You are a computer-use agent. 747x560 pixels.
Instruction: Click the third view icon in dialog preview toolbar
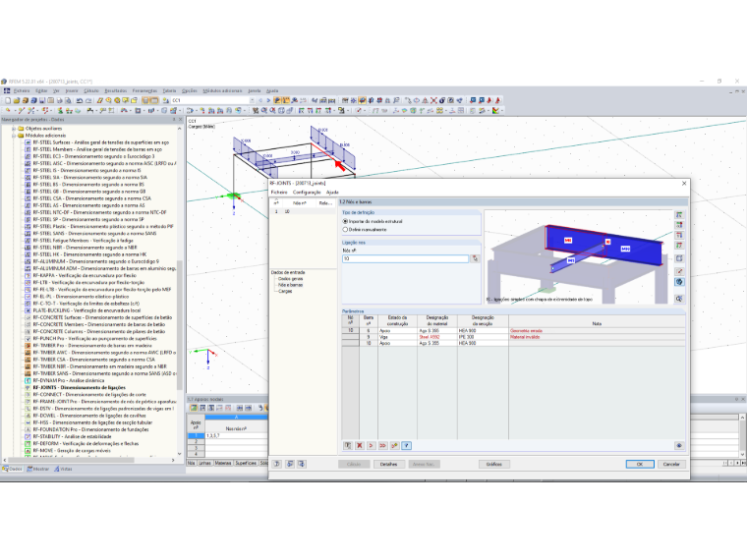(679, 235)
